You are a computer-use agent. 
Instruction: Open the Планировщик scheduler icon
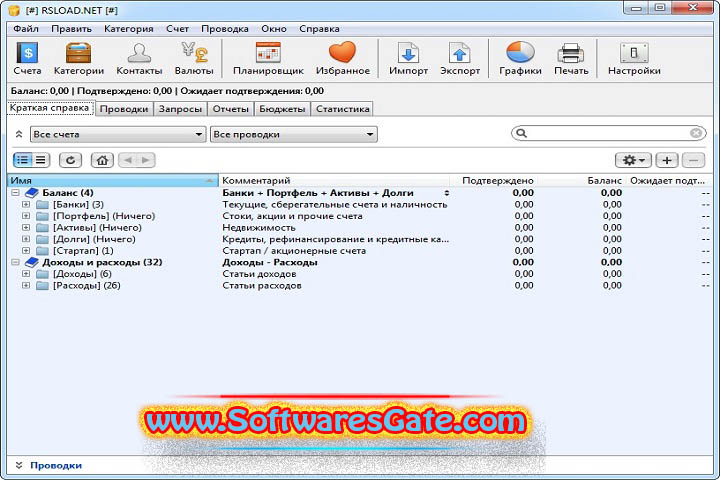pyautogui.click(x=268, y=58)
